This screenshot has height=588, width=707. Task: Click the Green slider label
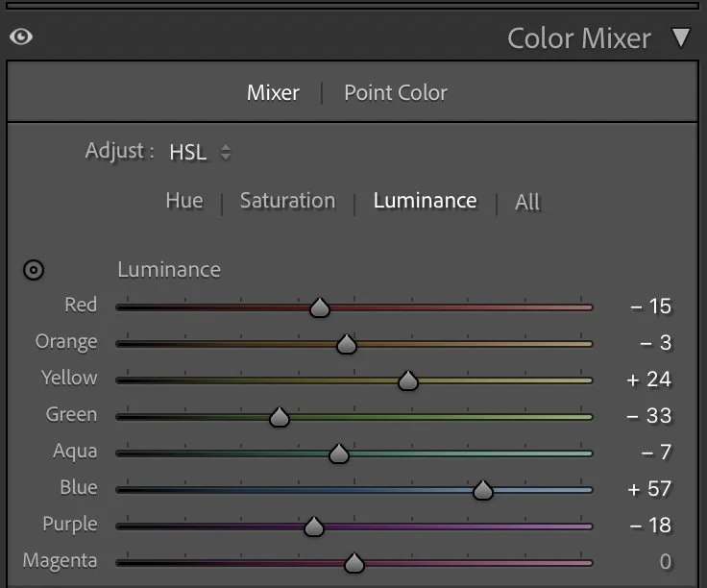click(x=71, y=414)
